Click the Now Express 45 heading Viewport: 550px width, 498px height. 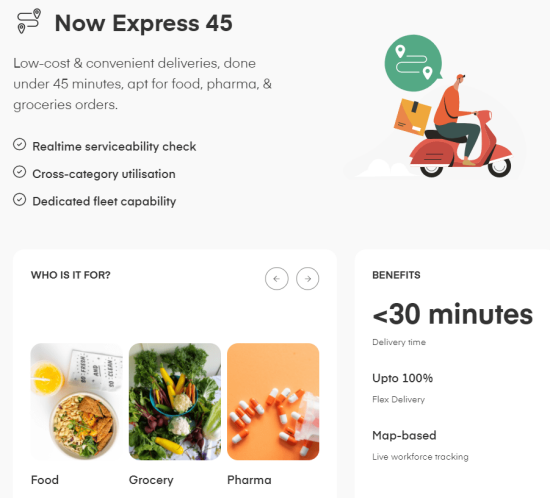click(143, 23)
